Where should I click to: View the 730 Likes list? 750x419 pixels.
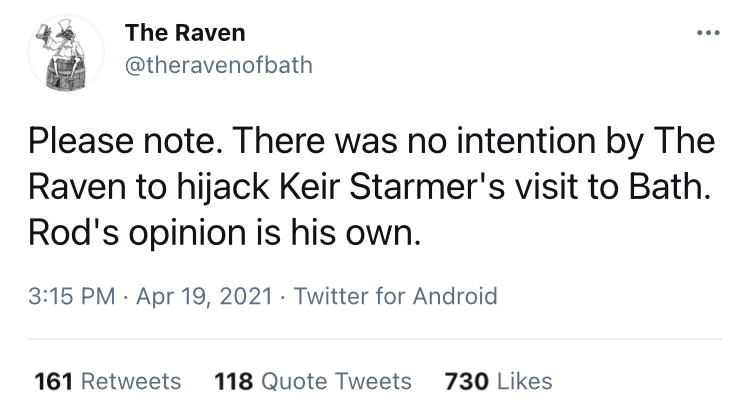click(x=497, y=381)
